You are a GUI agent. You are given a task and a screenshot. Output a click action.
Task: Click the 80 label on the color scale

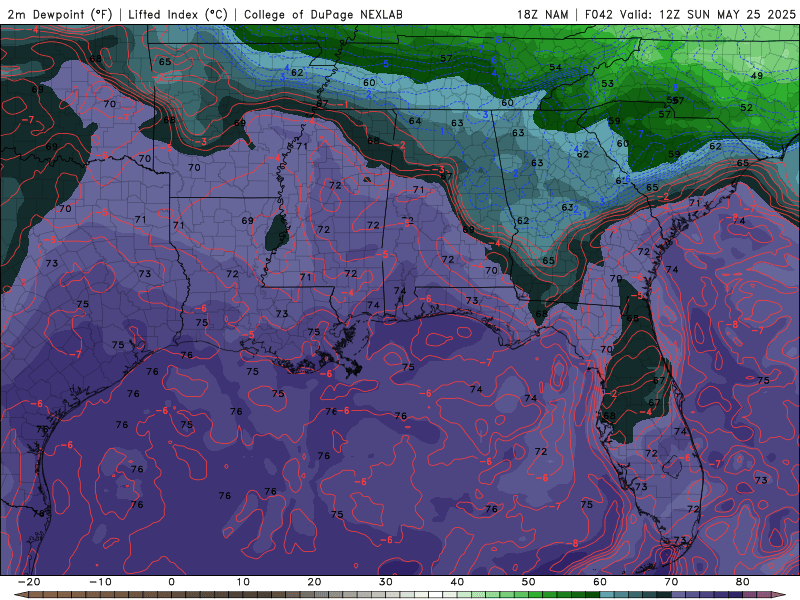[743, 582]
